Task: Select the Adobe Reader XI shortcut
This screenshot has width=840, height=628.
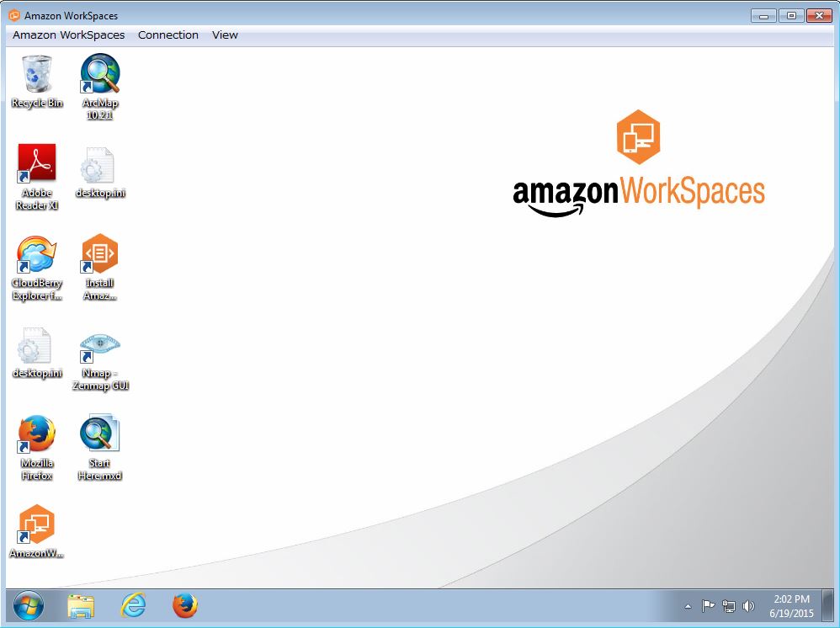Action: tap(36, 177)
